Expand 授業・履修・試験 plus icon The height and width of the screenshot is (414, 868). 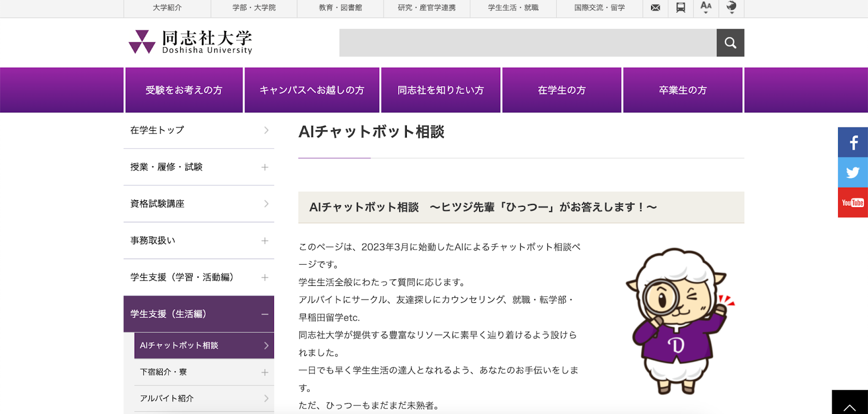coord(265,167)
